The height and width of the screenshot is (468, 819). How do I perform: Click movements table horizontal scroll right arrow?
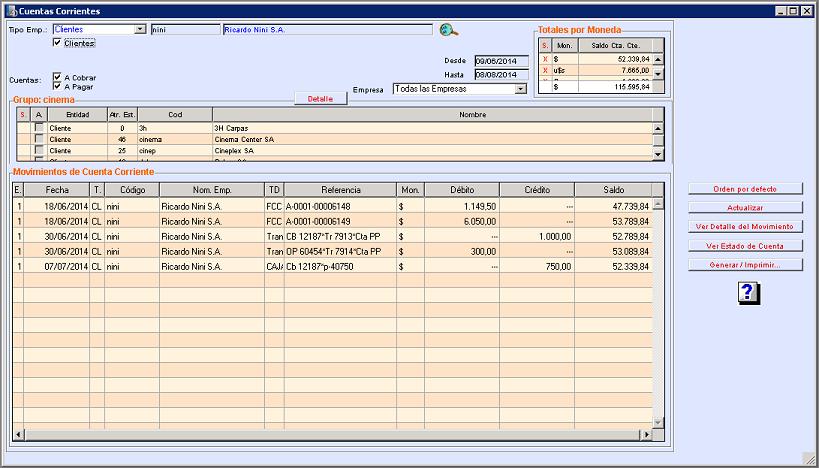(647, 435)
